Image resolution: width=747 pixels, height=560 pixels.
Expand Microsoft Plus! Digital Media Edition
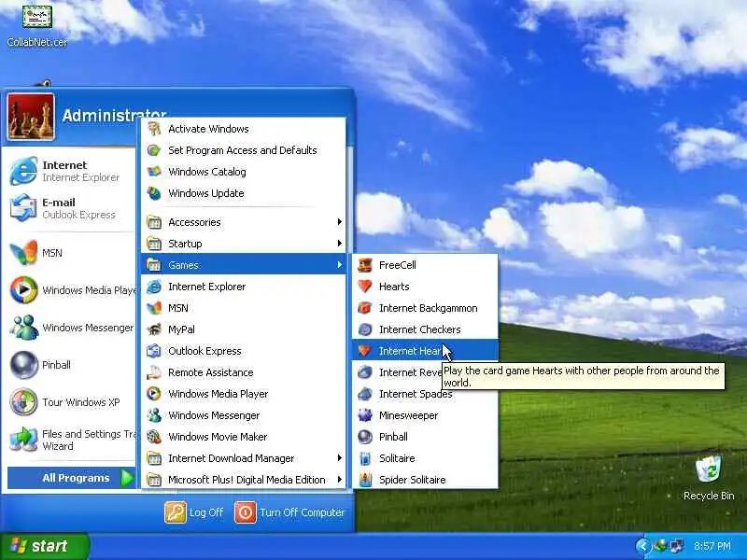pyautogui.click(x=243, y=480)
